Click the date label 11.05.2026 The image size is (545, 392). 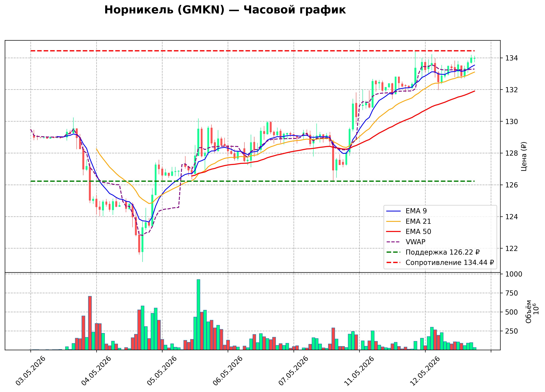[x=359, y=371]
